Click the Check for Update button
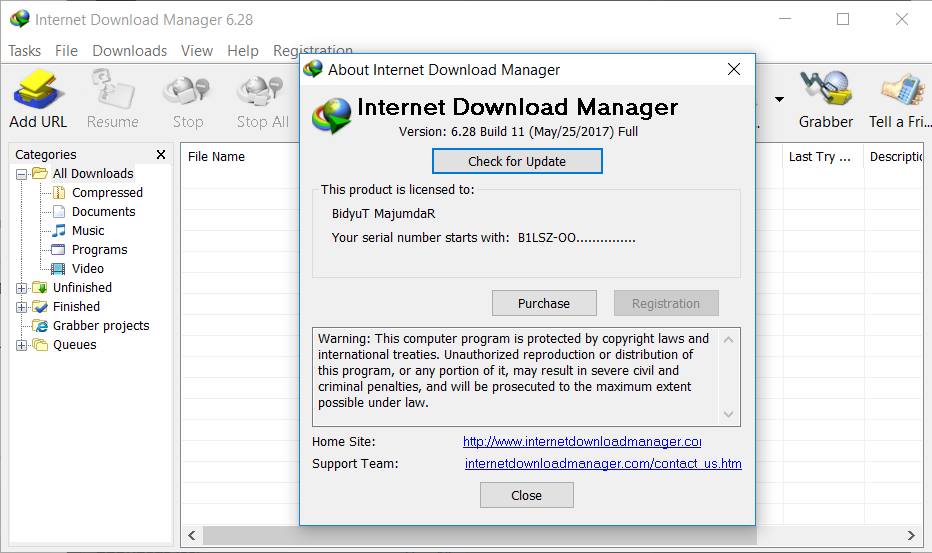The height and width of the screenshot is (553, 932). pyautogui.click(x=517, y=161)
